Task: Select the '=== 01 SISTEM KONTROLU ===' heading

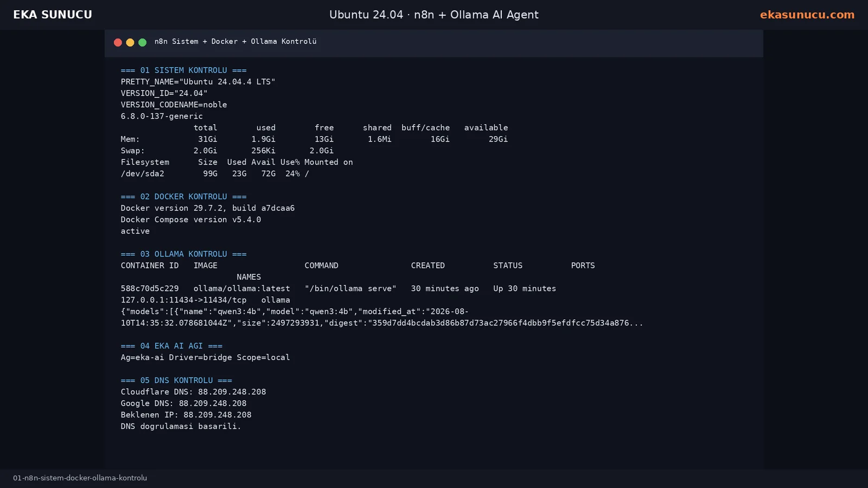Action: pyautogui.click(x=183, y=70)
